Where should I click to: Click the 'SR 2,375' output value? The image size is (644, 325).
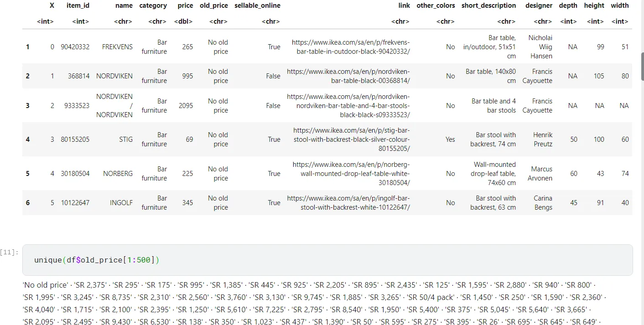89,285
